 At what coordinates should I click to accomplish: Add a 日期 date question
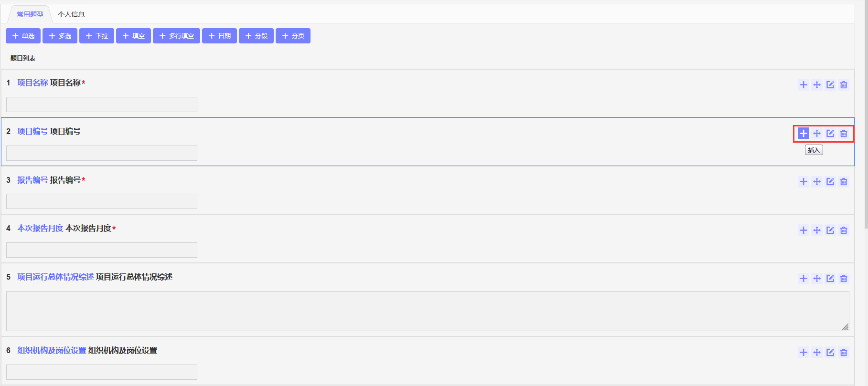219,36
